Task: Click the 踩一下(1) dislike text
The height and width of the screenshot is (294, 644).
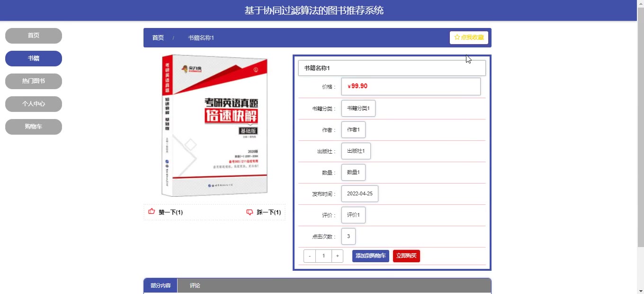Action: tap(269, 212)
